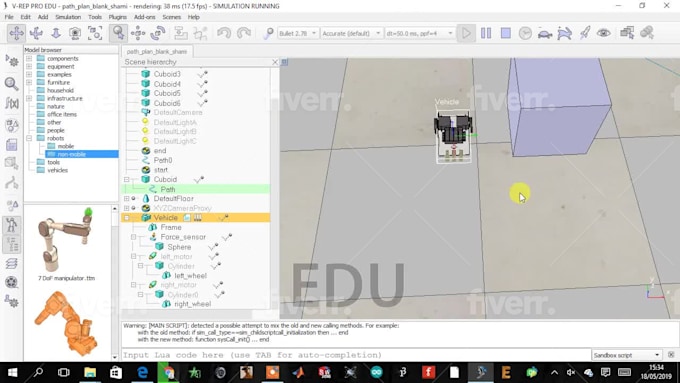Open File Explorer from taskbar
The image size is (680, 383).
(x=90, y=372)
